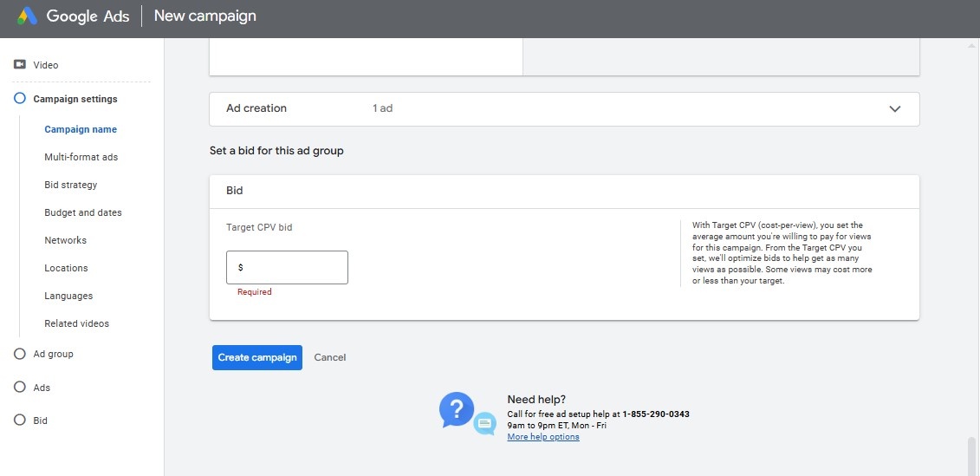Click the chat bubble icon near Need help
Viewport: 980px width, 476px height.
point(485,423)
